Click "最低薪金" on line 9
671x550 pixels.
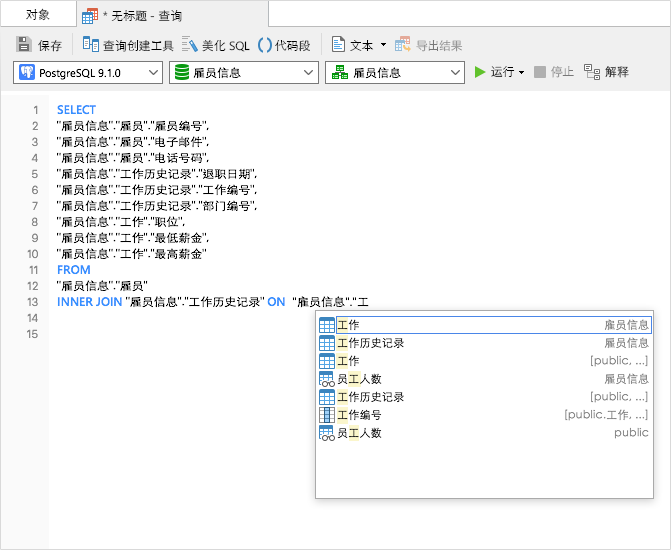178,238
